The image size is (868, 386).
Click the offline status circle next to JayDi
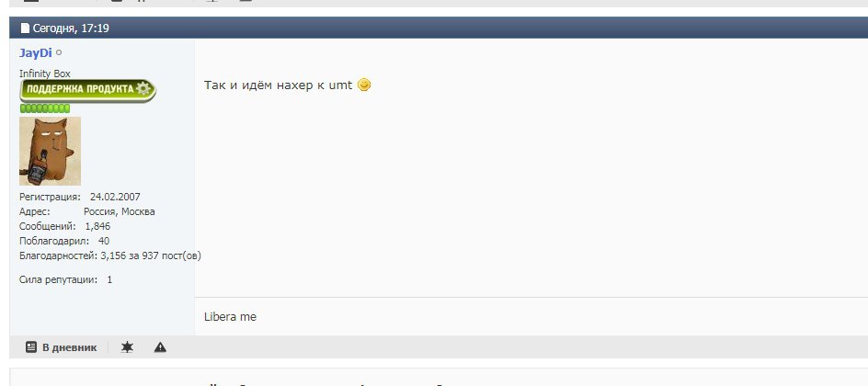(x=59, y=53)
